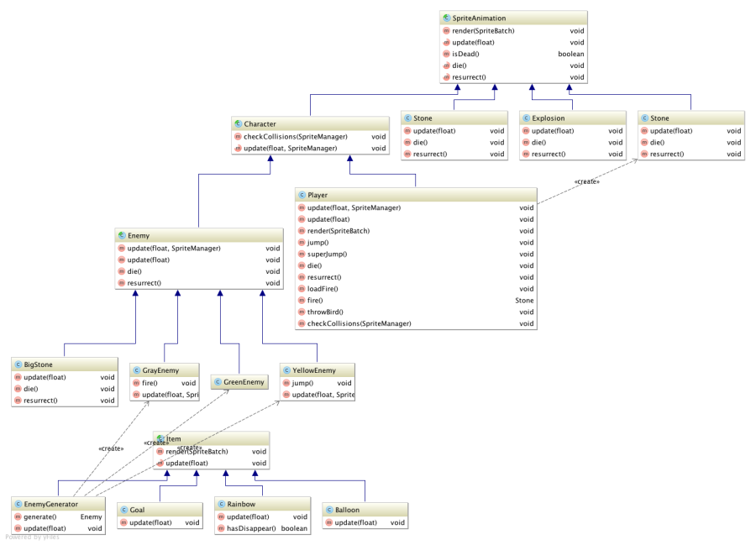Click update(float) in the BigStone class

(x=45, y=377)
